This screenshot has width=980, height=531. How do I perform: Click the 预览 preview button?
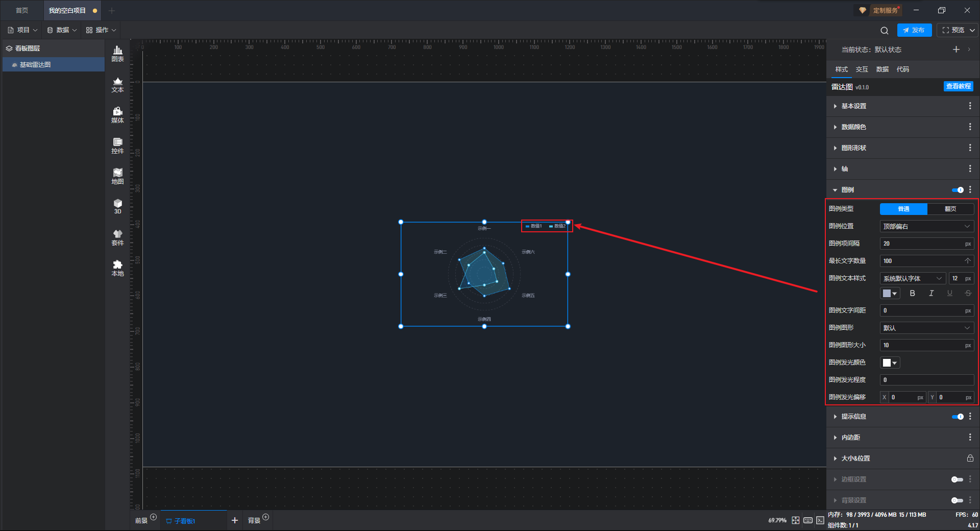pyautogui.click(x=953, y=30)
